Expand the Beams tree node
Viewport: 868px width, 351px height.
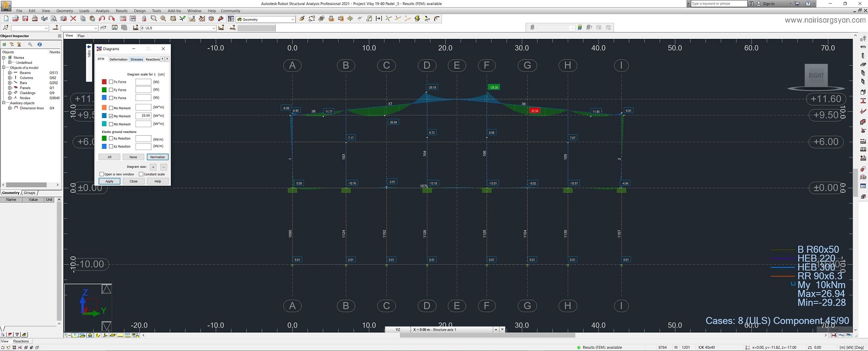click(x=10, y=73)
